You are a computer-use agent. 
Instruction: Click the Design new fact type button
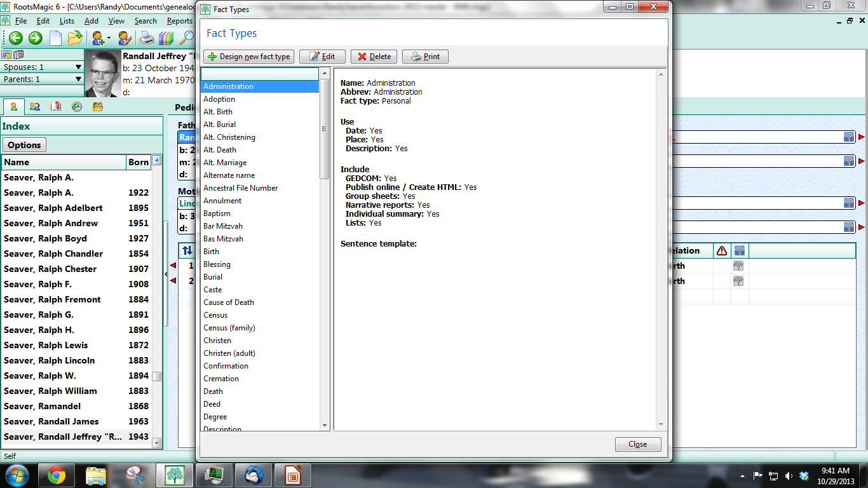pos(248,56)
